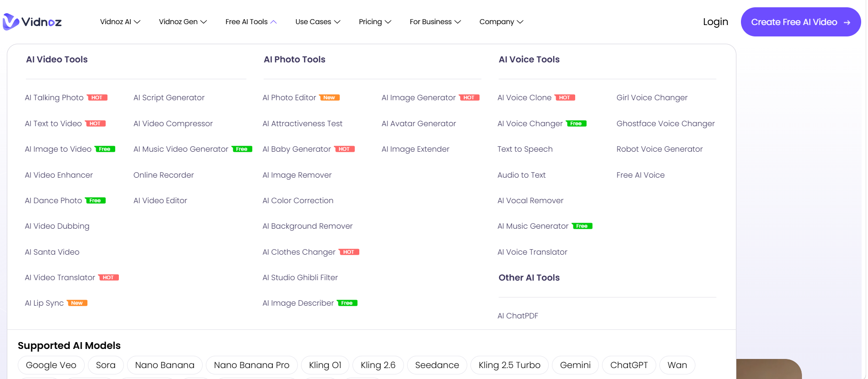Open AI Video Compressor
This screenshot has width=868, height=379.
tap(173, 123)
